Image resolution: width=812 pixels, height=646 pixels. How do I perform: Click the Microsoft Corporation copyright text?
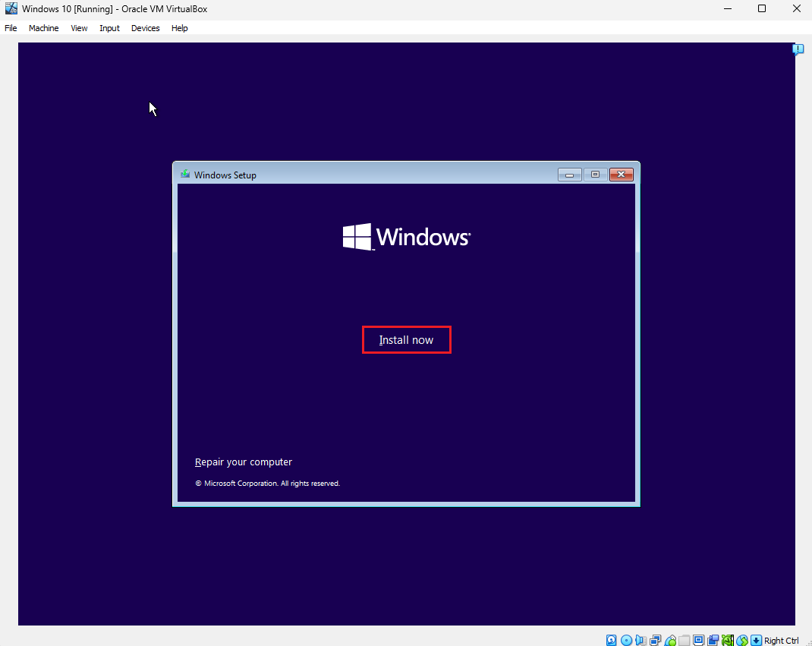[268, 484]
